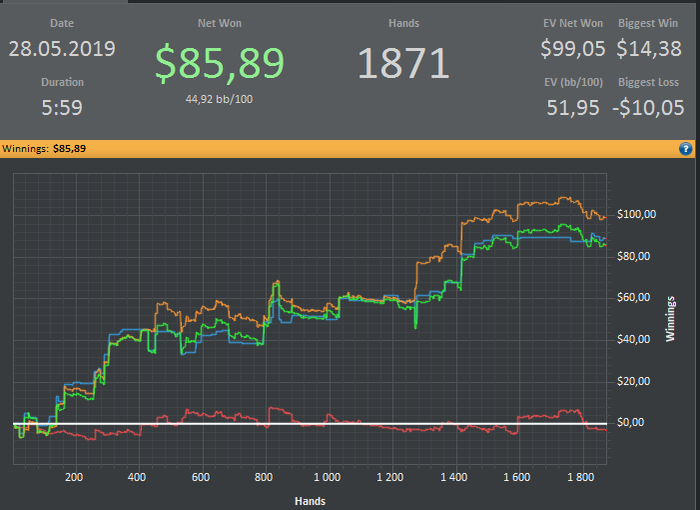
Task: Click the EV (bb/100) header label
Action: click(x=573, y=83)
